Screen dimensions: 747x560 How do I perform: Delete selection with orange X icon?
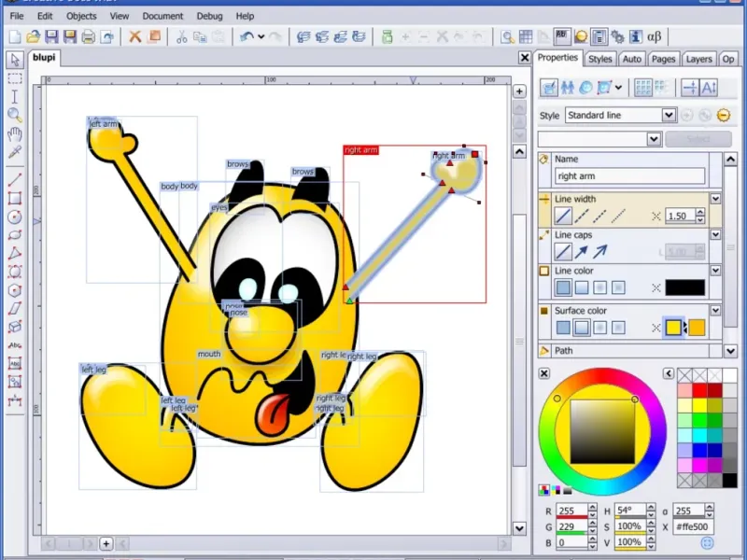135,36
